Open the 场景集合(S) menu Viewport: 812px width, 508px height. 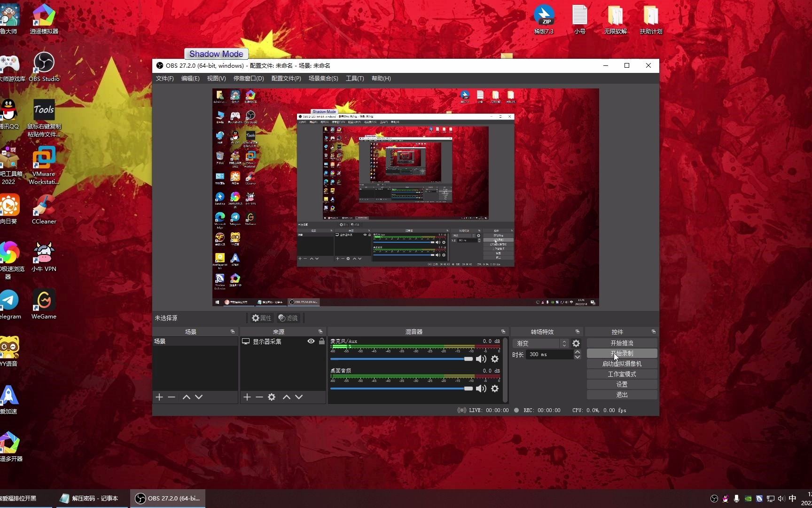323,79
